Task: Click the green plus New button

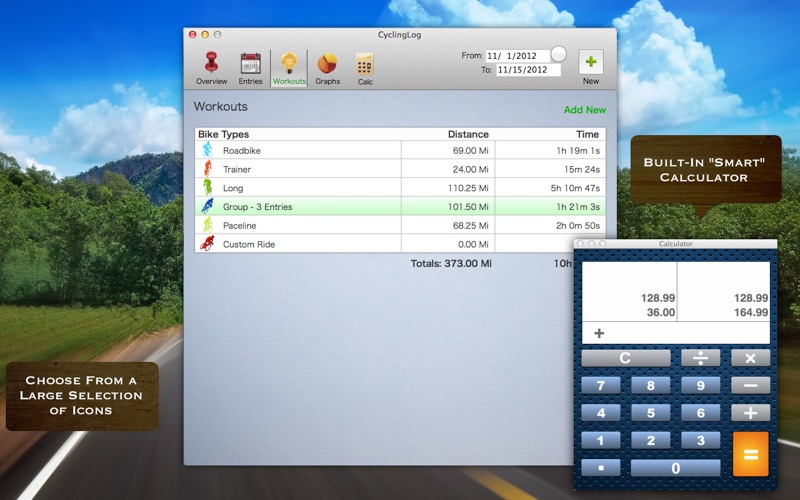Action: 591,64
